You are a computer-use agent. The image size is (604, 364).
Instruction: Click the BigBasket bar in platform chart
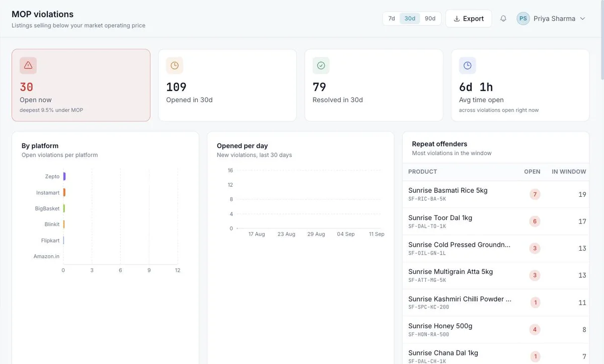pyautogui.click(x=64, y=208)
